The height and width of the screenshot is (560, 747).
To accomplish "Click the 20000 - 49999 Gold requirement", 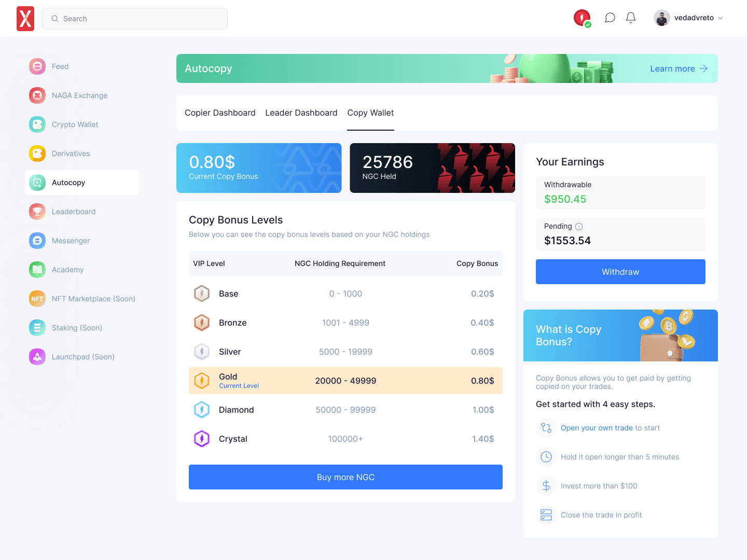I will pos(345,381).
